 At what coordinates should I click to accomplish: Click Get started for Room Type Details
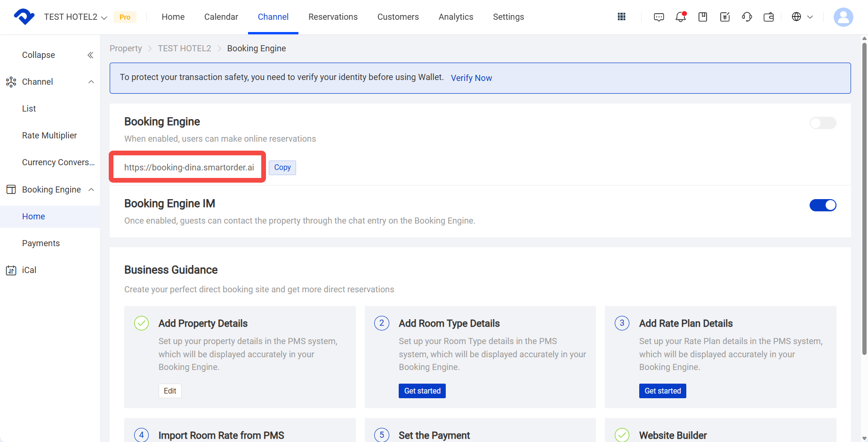coord(422,391)
